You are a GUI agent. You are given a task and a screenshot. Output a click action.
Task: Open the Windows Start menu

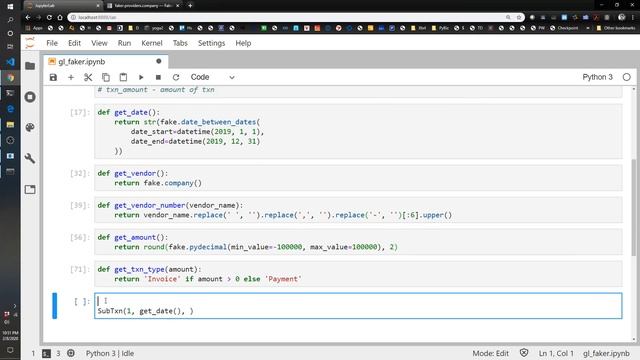coord(10,7)
